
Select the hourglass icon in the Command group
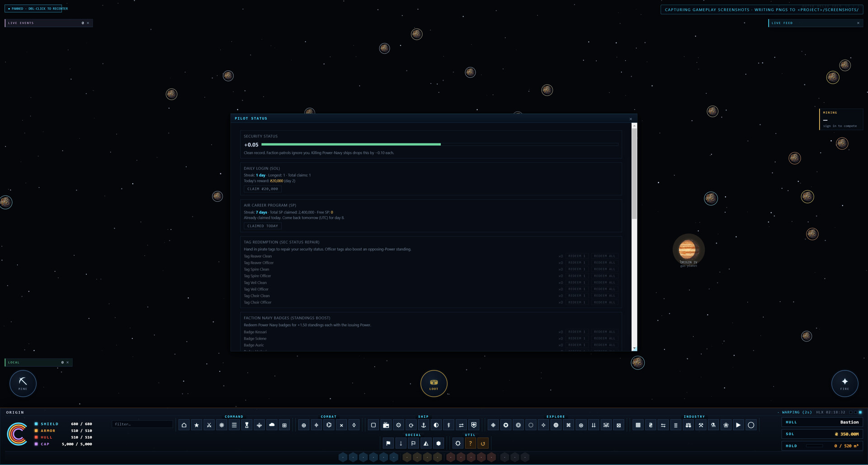(247, 425)
